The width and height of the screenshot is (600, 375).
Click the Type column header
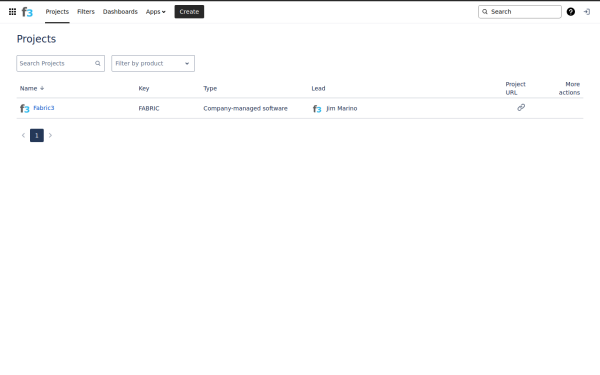210,88
